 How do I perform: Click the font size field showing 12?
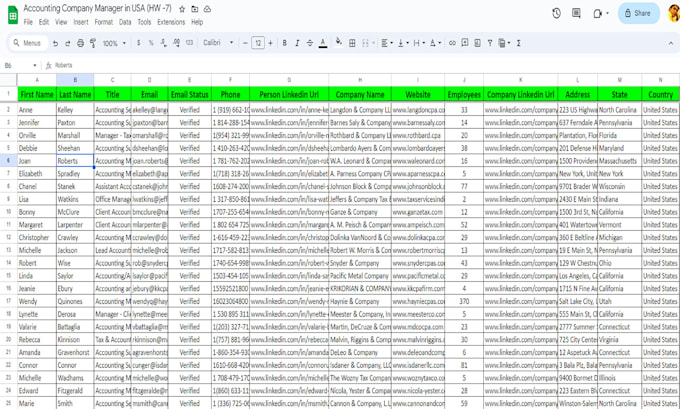258,43
